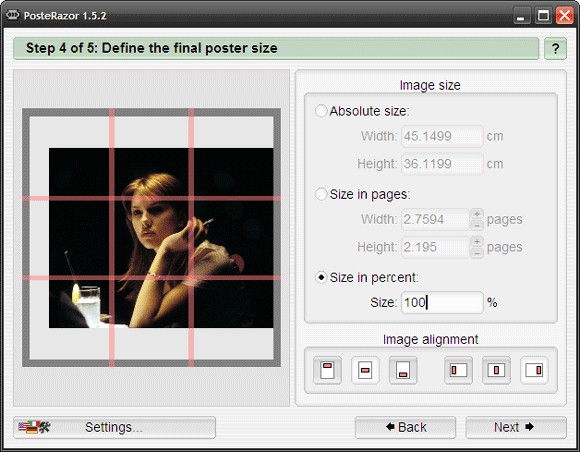Go Back to the previous step

405,427
